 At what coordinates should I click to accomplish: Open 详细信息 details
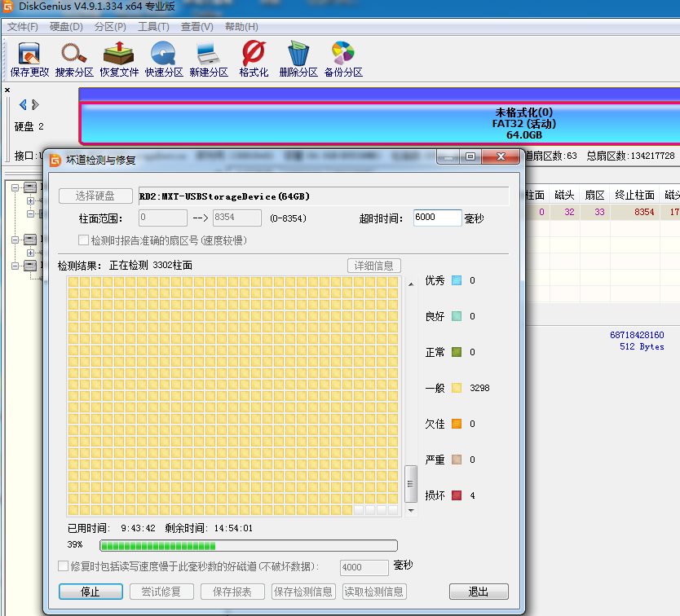373,266
